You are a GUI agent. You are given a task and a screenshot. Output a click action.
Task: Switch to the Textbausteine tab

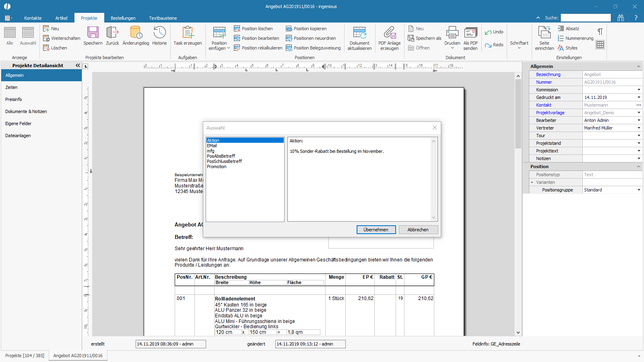pyautogui.click(x=163, y=18)
